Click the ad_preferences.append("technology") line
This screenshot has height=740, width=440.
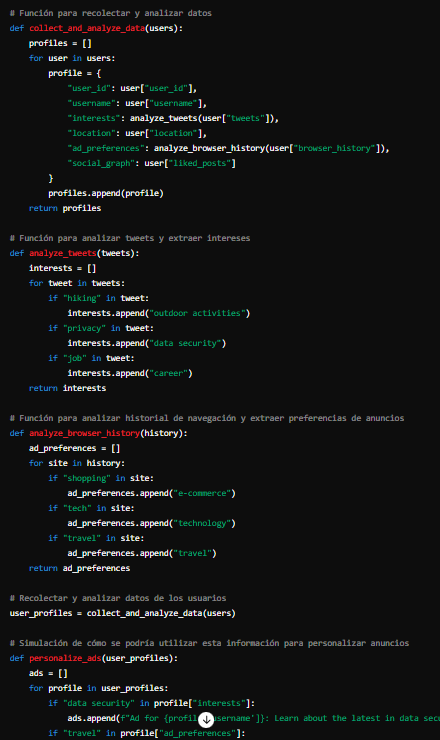point(152,523)
